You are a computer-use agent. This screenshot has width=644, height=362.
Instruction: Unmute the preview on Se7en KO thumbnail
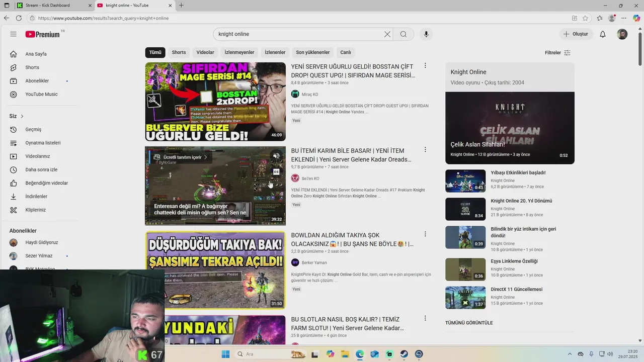[276, 156]
